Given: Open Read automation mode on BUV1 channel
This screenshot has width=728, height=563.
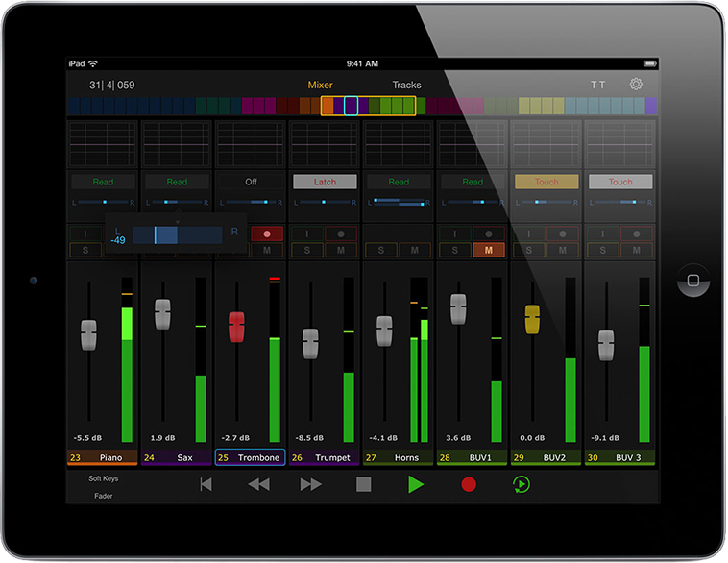Looking at the screenshot, I should pyautogui.click(x=473, y=182).
